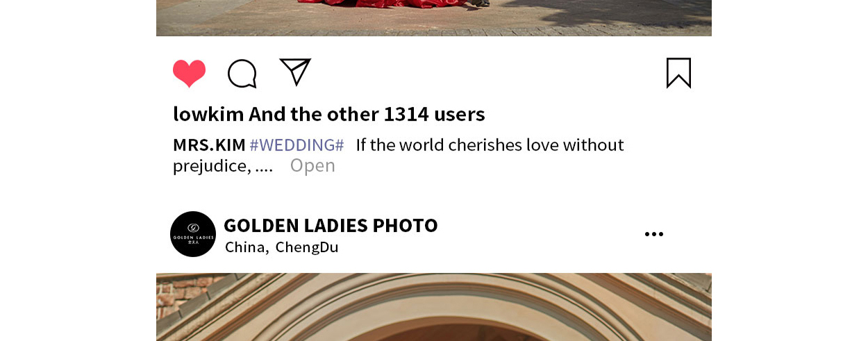Click the '1314' likes count number
Screen dimensions: 868x341
(406, 115)
